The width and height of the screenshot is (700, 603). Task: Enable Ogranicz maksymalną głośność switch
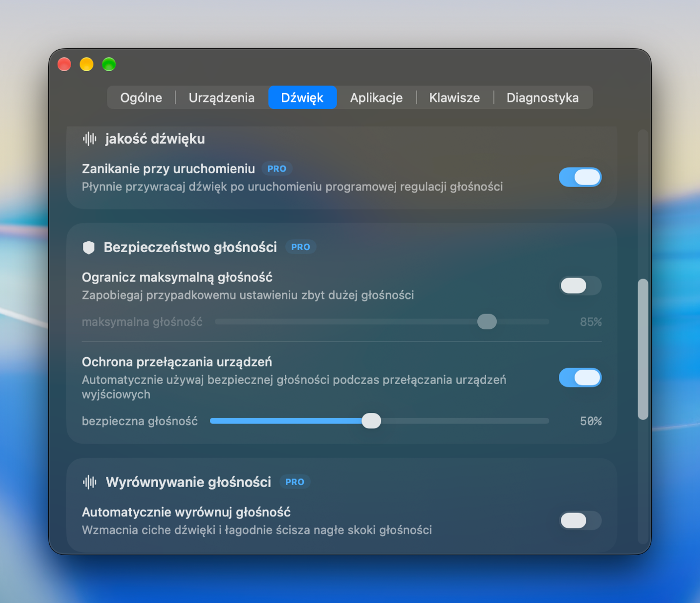[580, 286]
